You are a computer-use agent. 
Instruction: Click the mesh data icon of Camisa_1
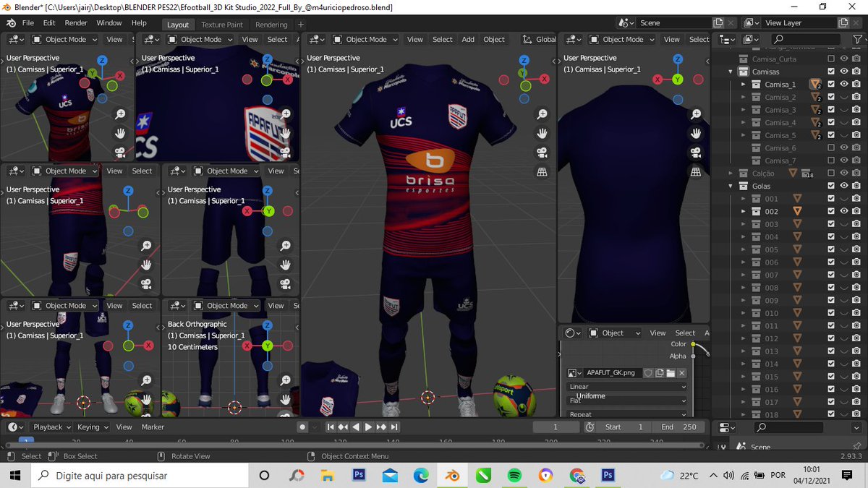[x=815, y=85]
